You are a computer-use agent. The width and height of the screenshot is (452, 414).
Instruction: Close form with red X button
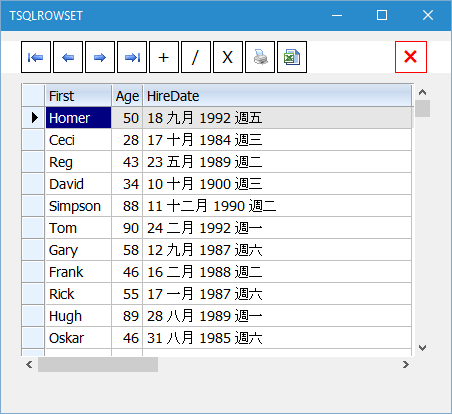pos(411,57)
